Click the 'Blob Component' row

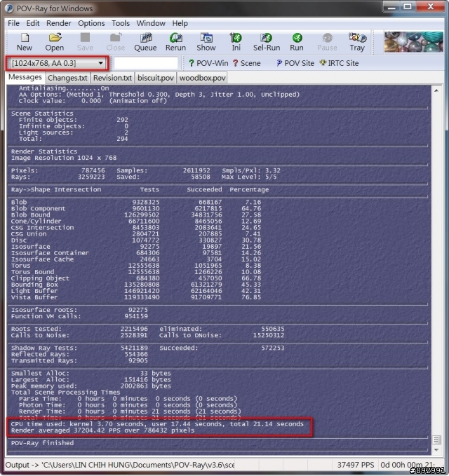pyautogui.click(x=136, y=208)
